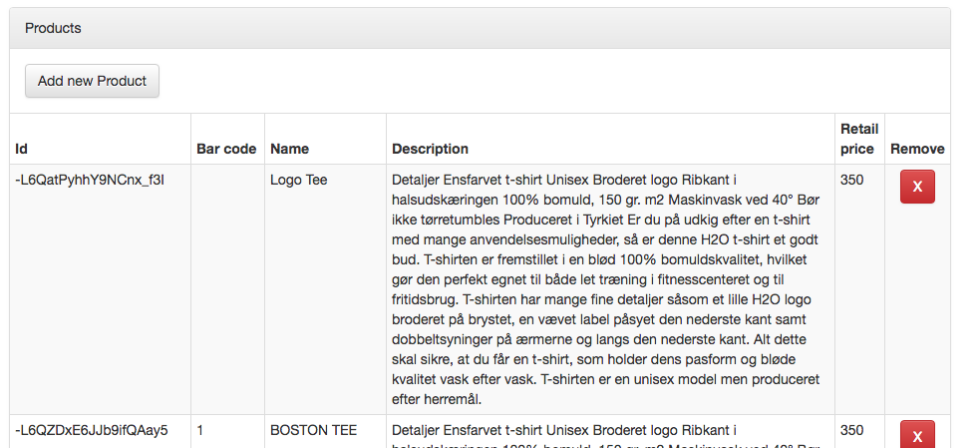
Task: Click the BOSTON TEE retail price 350
Action: (x=852, y=430)
